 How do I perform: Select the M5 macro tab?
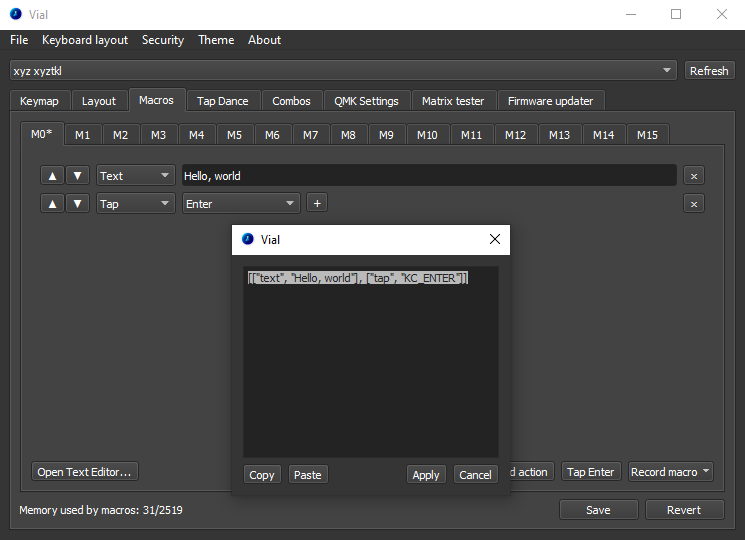[x=234, y=135]
